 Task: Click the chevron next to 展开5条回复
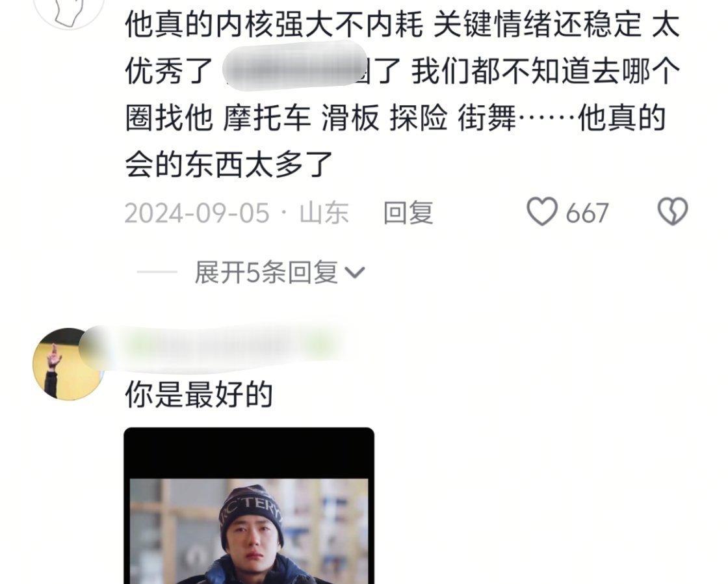[355, 272]
